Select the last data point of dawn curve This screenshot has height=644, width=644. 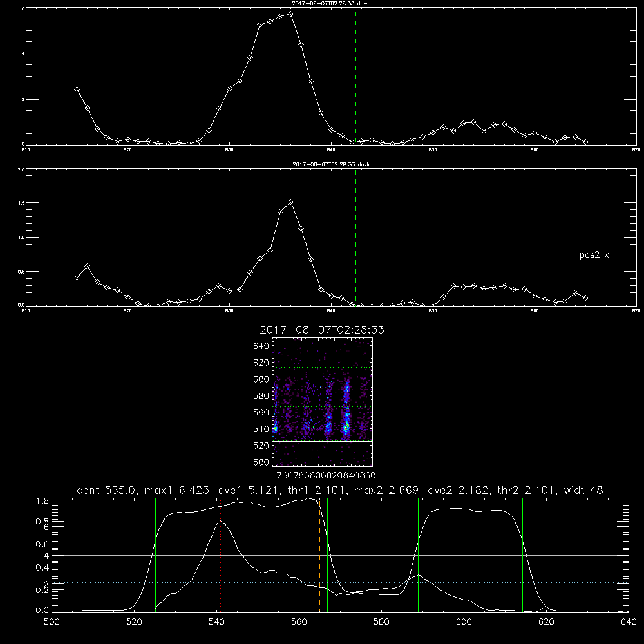pyautogui.click(x=585, y=142)
